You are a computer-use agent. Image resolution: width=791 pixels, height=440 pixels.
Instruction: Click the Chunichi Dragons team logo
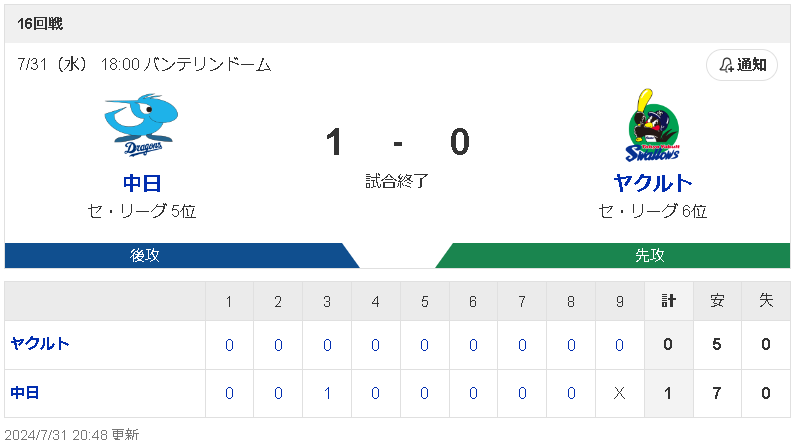141,124
